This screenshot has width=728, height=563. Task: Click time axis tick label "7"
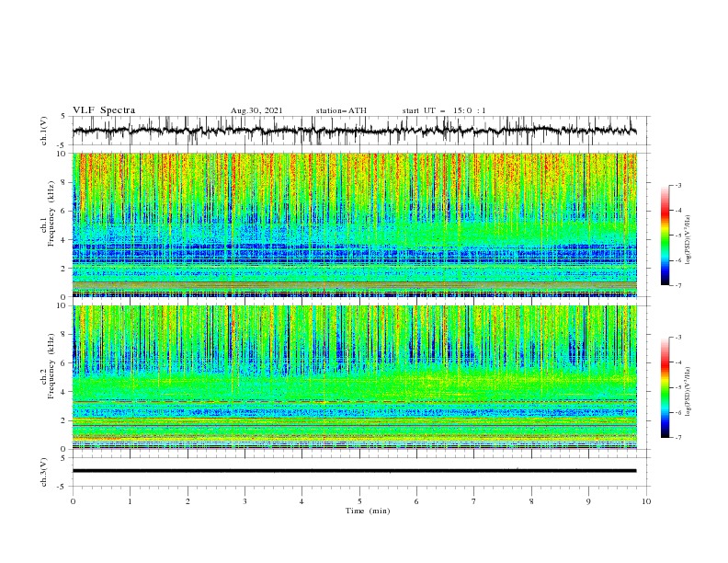474,501
